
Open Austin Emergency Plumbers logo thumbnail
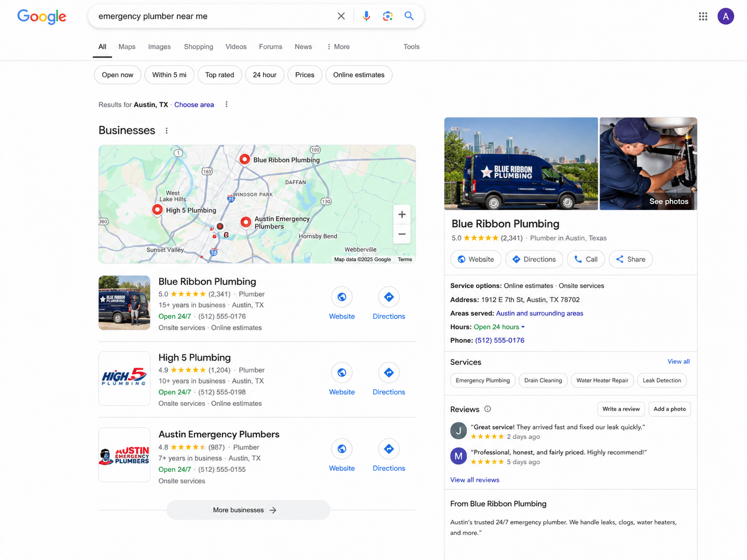tap(124, 455)
